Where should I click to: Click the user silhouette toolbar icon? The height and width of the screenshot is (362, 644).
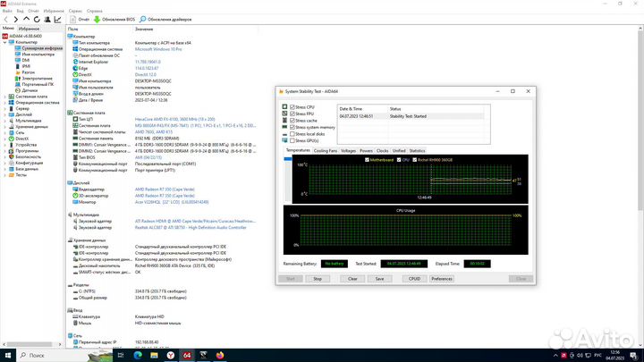47,20
